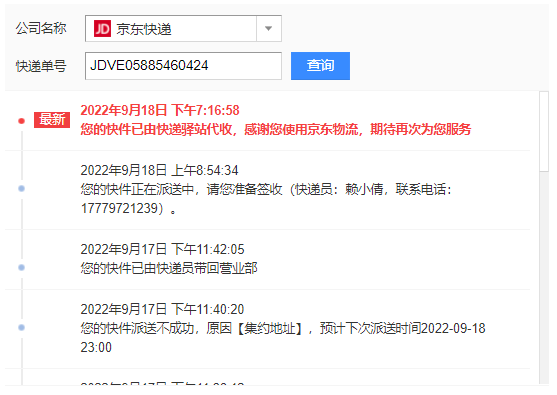The image size is (557, 395).
Task: Click timeline dot for 上午8:54:34 entry
Action: 21,188
